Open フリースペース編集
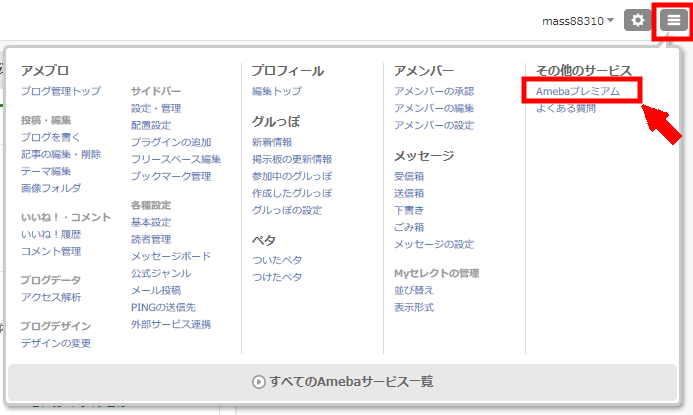This screenshot has height=415, width=693. tap(176, 159)
